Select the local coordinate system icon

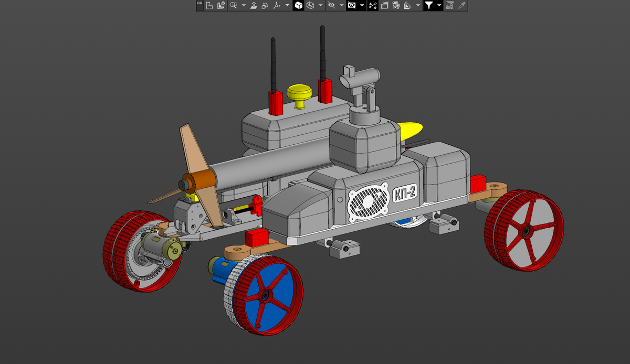coord(209,5)
